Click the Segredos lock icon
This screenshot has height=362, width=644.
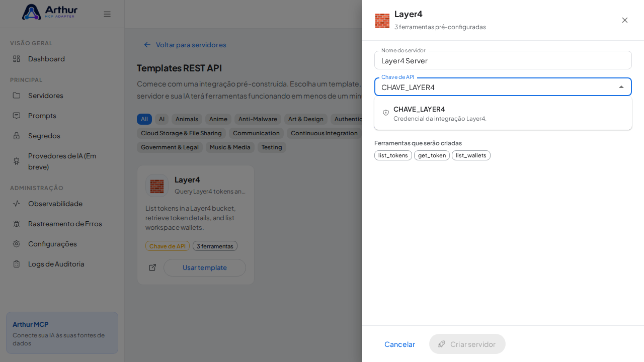(x=17, y=136)
